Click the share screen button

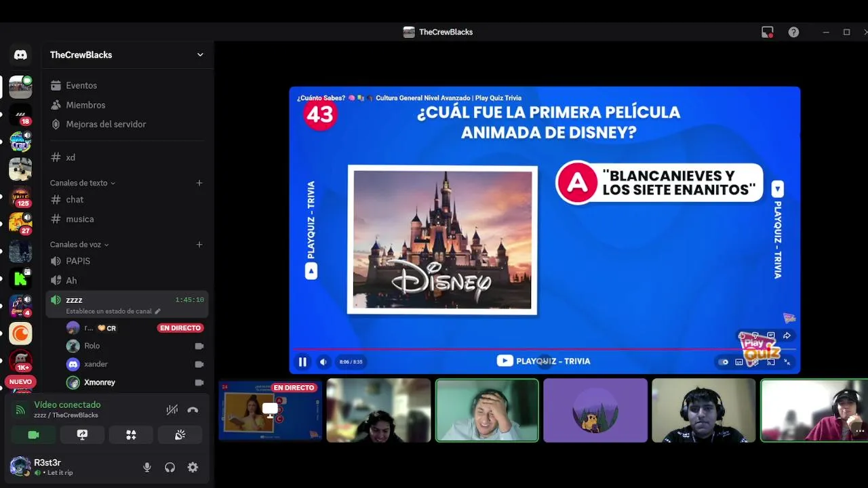pyautogui.click(x=82, y=435)
